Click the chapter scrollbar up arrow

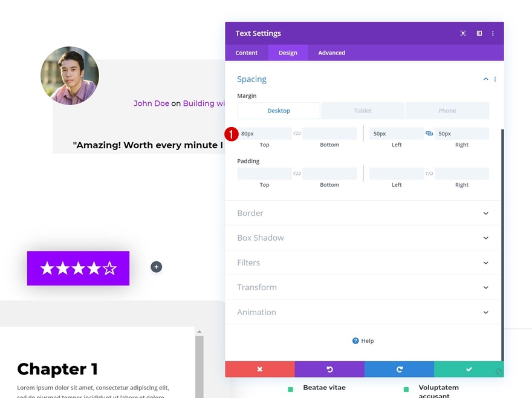point(199,331)
